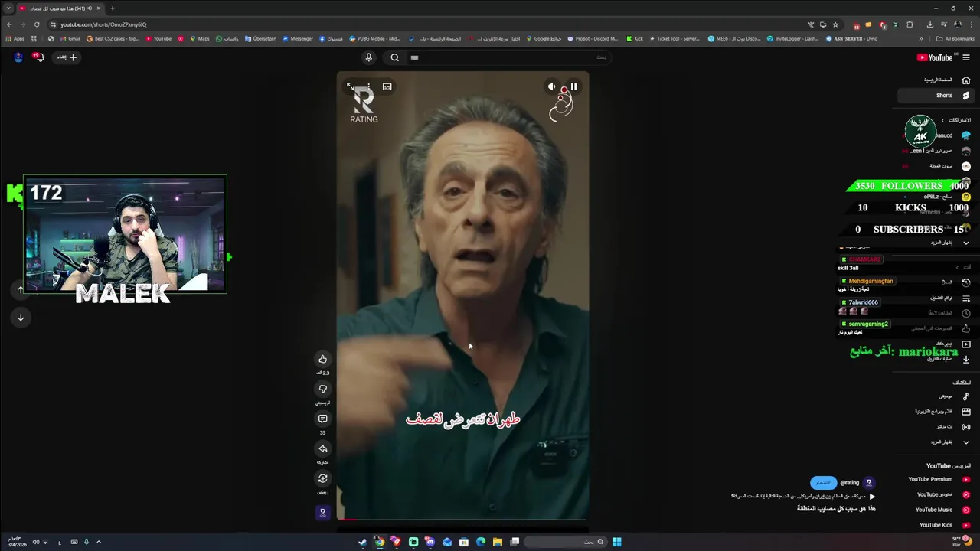This screenshot has width=980, height=551.
Task: Go back in Chrome navigation
Action: [x=9, y=24]
